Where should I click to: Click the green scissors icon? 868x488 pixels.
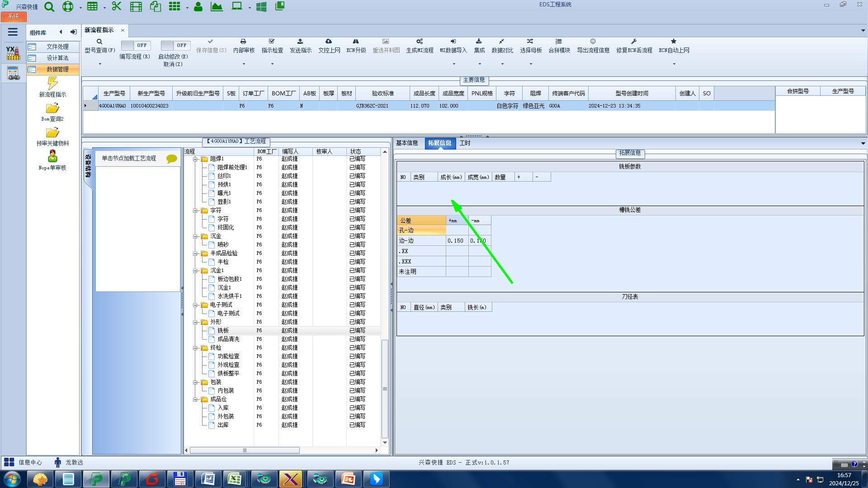coord(117,7)
